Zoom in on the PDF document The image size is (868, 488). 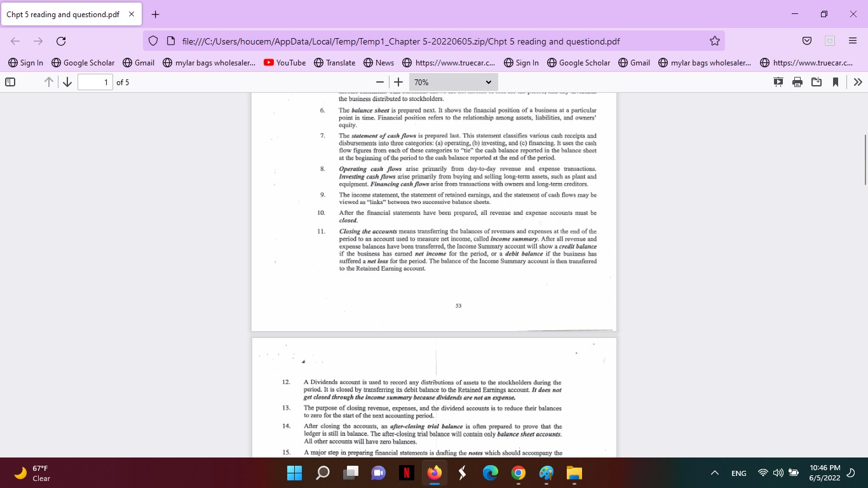398,81
